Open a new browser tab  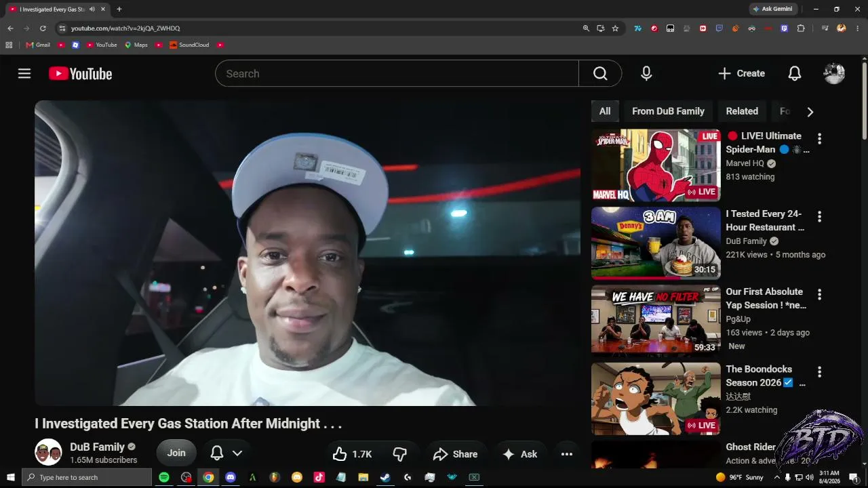(x=119, y=9)
